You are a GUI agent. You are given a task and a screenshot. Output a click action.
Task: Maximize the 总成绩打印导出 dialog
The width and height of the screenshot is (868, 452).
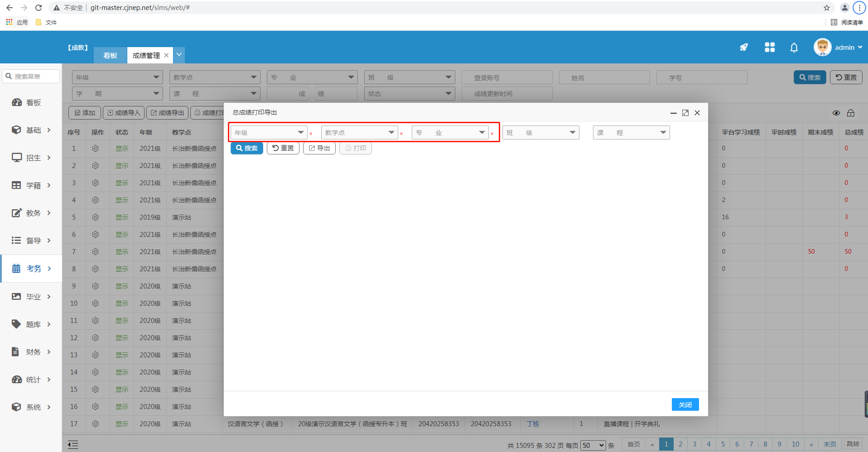(685, 113)
